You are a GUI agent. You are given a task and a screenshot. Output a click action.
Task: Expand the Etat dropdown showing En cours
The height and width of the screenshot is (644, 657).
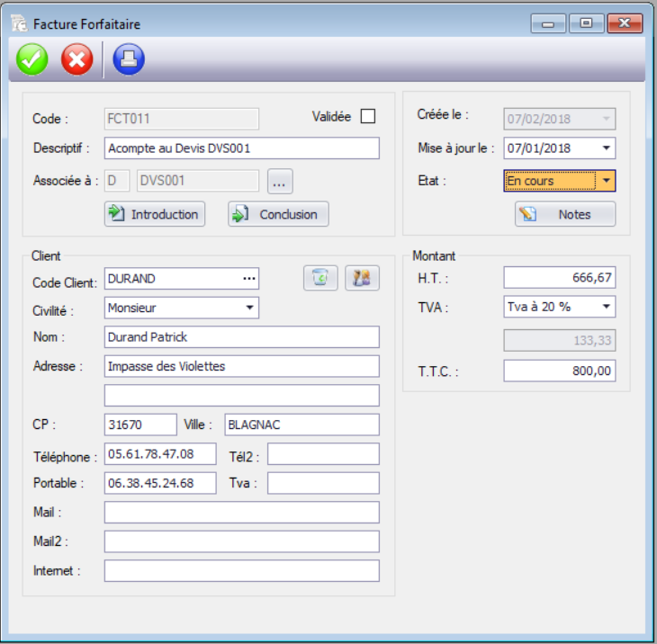click(x=607, y=181)
